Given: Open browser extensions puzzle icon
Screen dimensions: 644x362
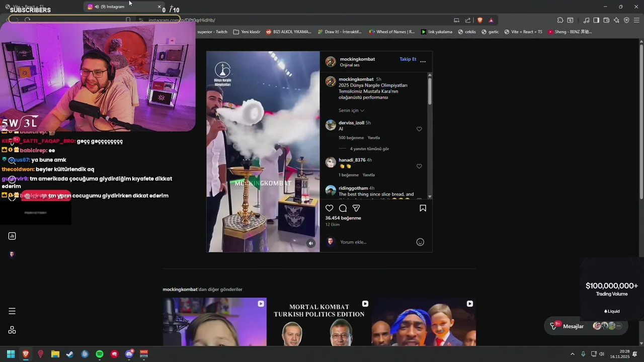Looking at the screenshot, I should click(x=560, y=20).
